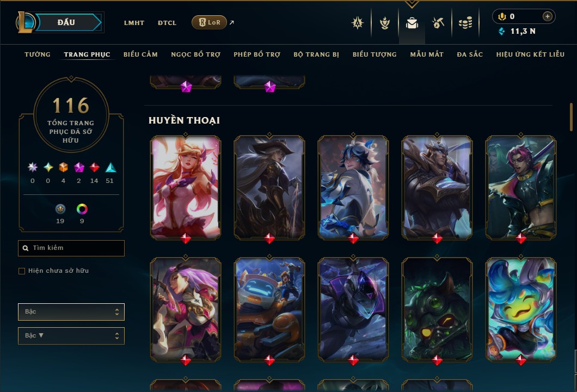Screen dimensions: 577x392
Task: Click the Tìm kiếm search field
Action: point(71,248)
